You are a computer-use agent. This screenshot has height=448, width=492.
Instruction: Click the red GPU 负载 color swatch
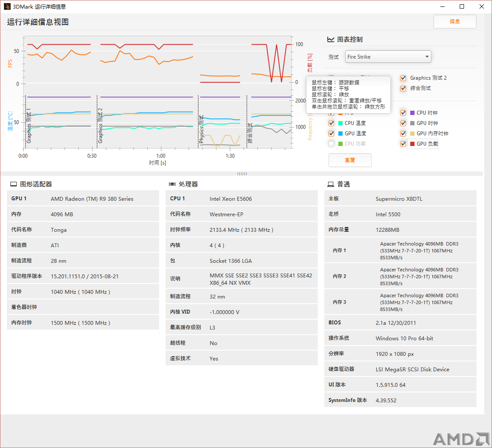tap(412, 144)
